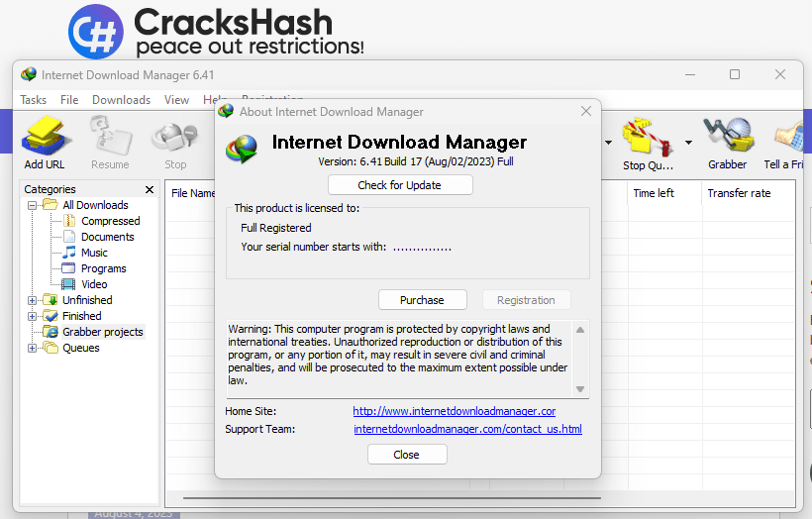Close the About dialog via X

click(586, 111)
